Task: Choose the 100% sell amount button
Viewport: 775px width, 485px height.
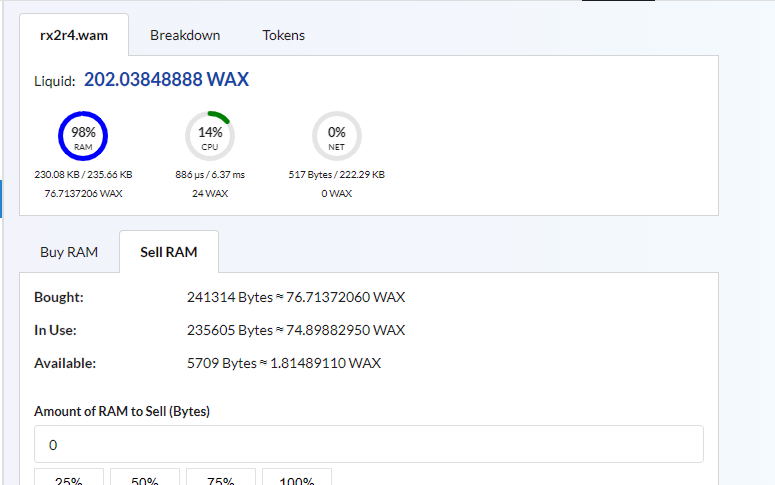Action: pos(297,479)
